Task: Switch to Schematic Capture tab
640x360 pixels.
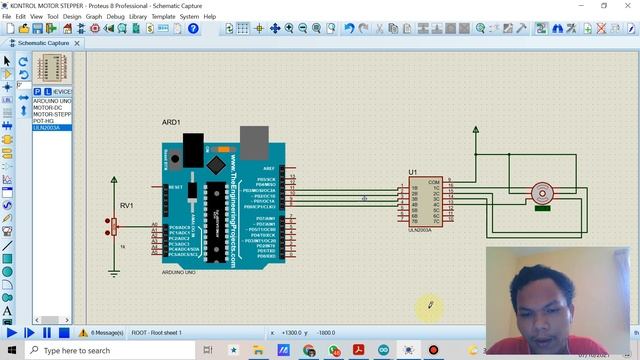Action: click(x=43, y=43)
